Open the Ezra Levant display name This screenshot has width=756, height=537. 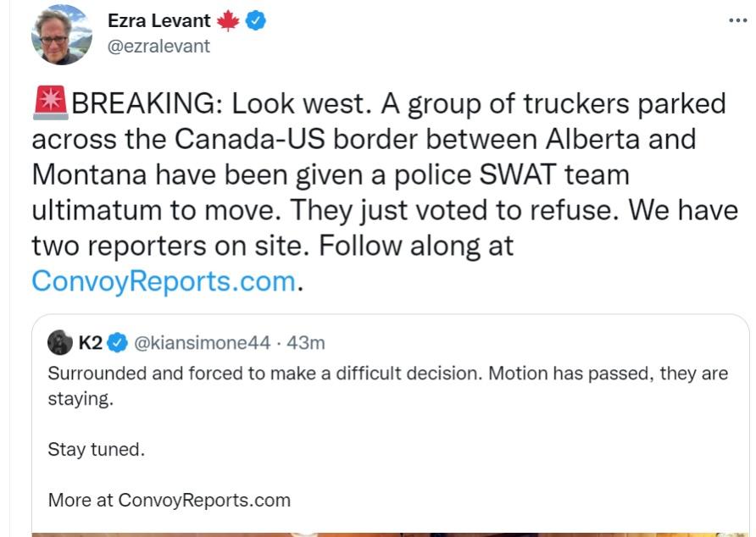[x=159, y=21]
